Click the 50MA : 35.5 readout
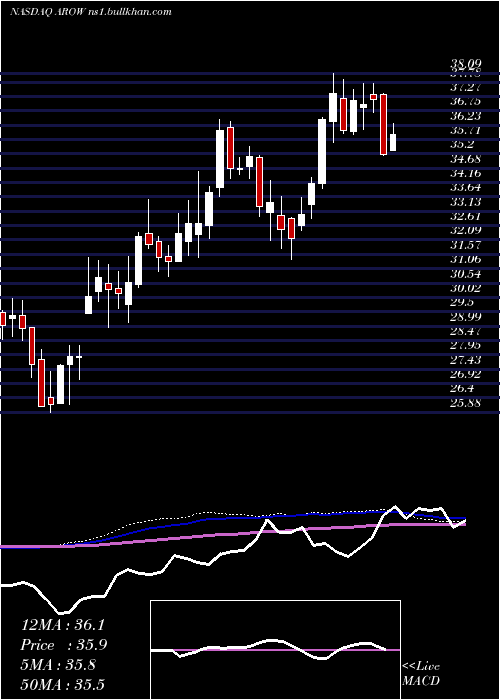 (62, 684)
